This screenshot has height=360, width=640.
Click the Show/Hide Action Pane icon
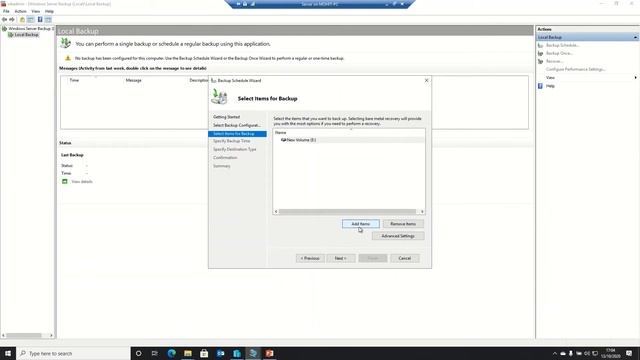pyautogui.click(x=48, y=20)
